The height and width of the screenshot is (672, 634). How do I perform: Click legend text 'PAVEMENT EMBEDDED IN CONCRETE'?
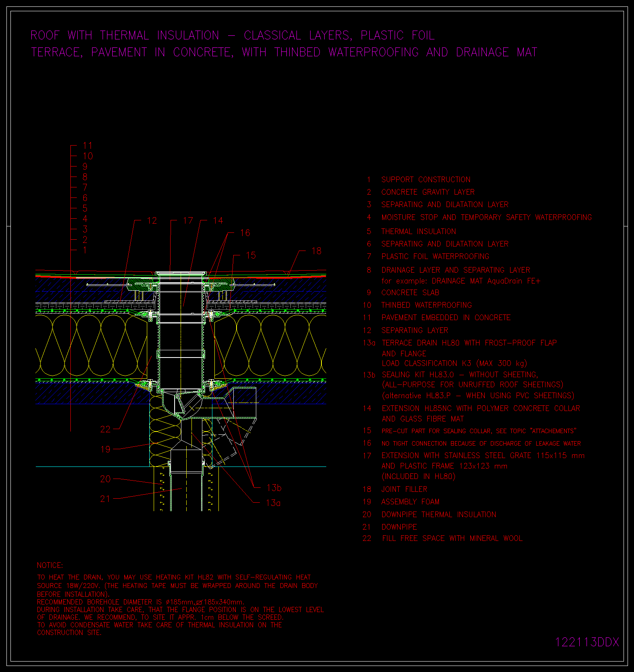pos(446,318)
